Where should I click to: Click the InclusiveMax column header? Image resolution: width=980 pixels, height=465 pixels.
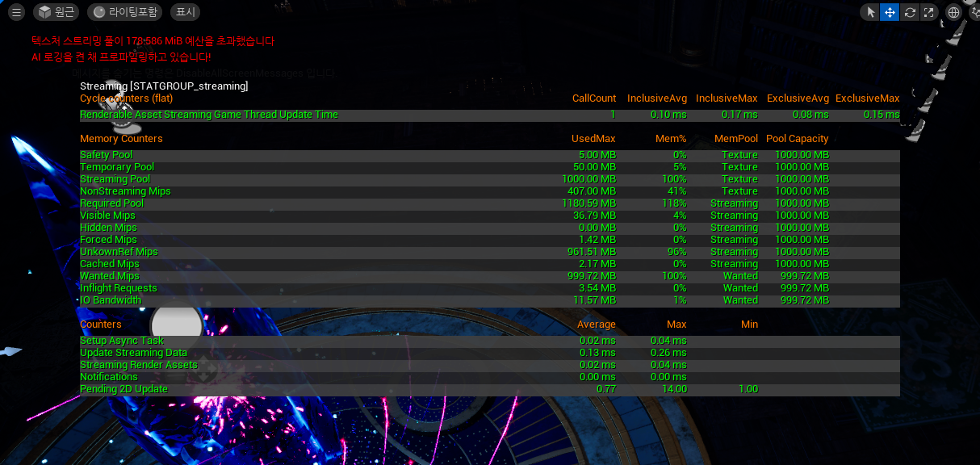click(727, 98)
